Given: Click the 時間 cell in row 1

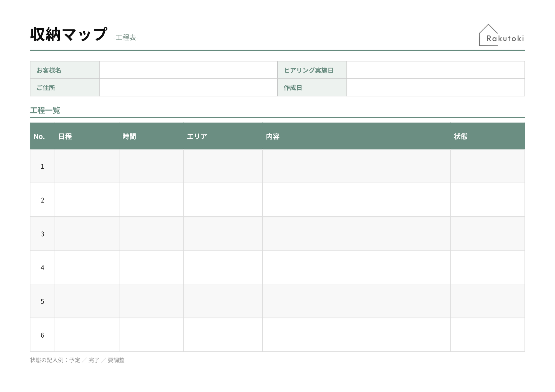Looking at the screenshot, I should coord(151,166).
